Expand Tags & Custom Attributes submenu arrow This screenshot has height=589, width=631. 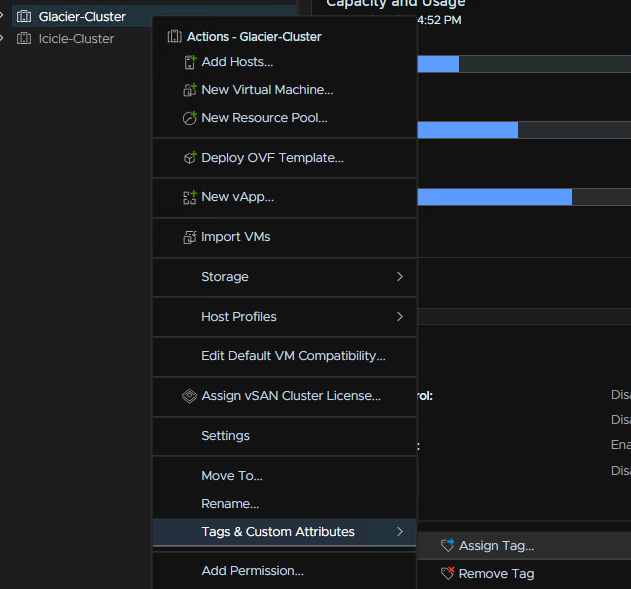point(400,532)
